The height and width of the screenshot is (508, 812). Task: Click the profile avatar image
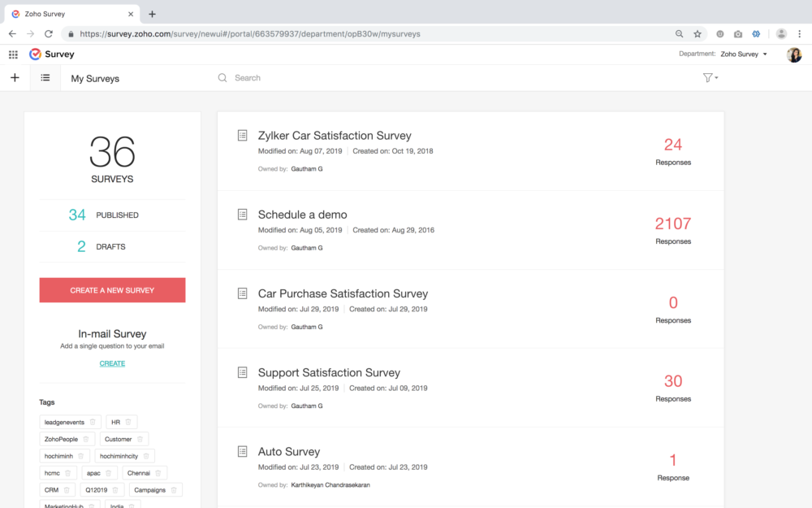tap(793, 54)
